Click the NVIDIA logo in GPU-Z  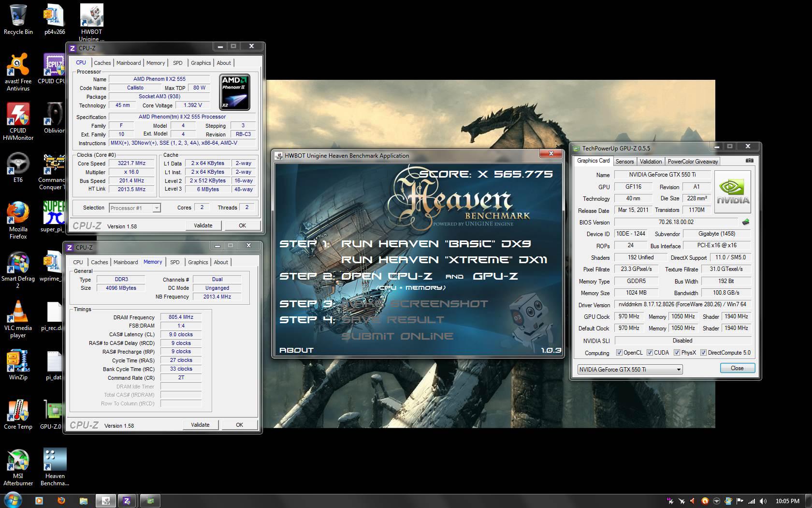733,192
